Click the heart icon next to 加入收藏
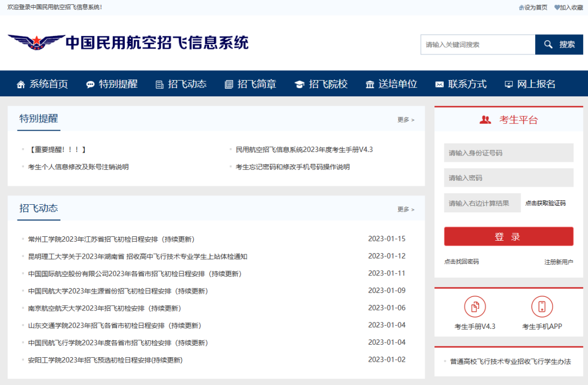The height and width of the screenshot is (385, 588). [x=557, y=8]
